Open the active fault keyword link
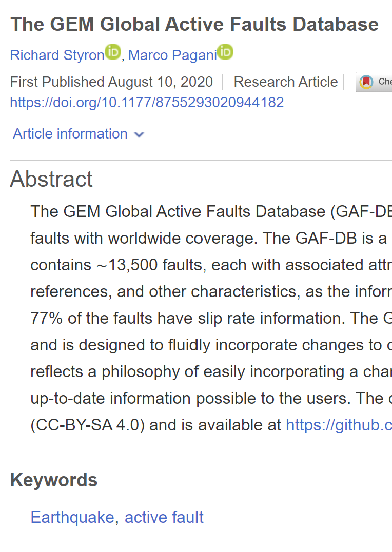 tap(164, 517)
